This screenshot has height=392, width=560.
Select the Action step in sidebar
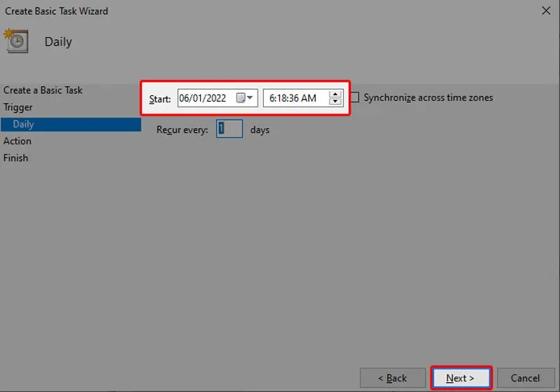(x=17, y=141)
